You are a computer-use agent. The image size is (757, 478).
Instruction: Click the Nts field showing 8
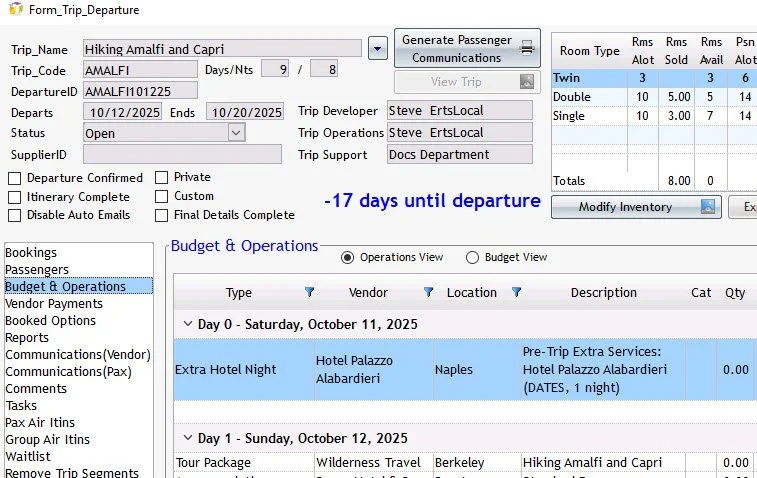pos(323,69)
